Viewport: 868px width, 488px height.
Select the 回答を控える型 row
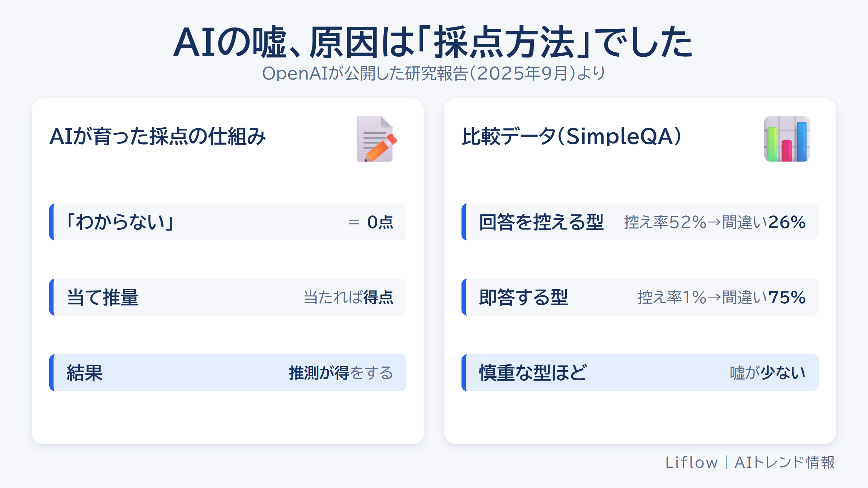pyautogui.click(x=640, y=222)
